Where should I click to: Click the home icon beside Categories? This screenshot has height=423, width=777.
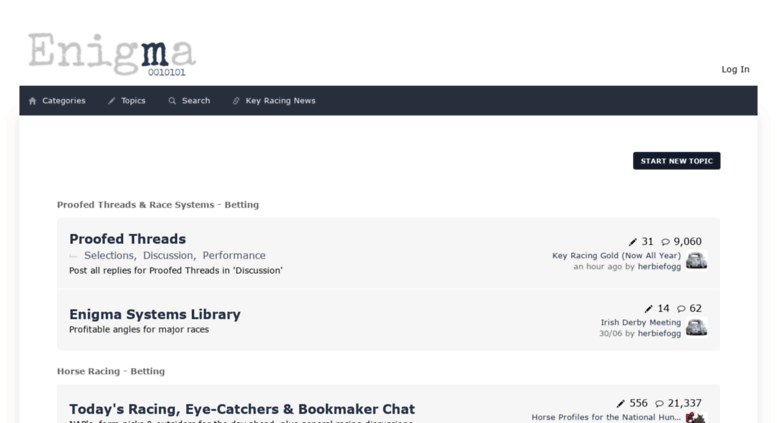point(33,101)
